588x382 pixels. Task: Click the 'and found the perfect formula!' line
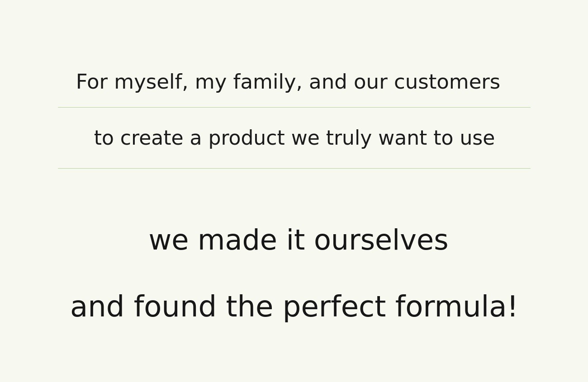294,307
